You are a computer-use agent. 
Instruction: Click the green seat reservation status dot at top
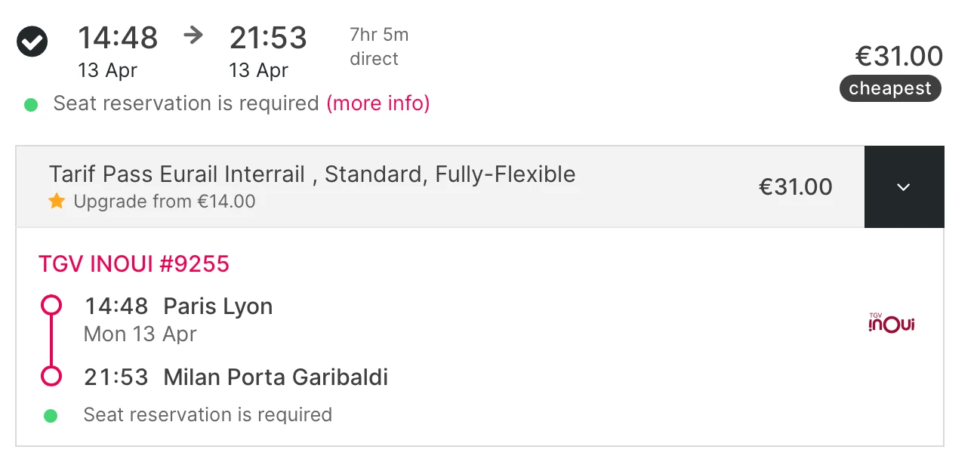[x=31, y=105]
